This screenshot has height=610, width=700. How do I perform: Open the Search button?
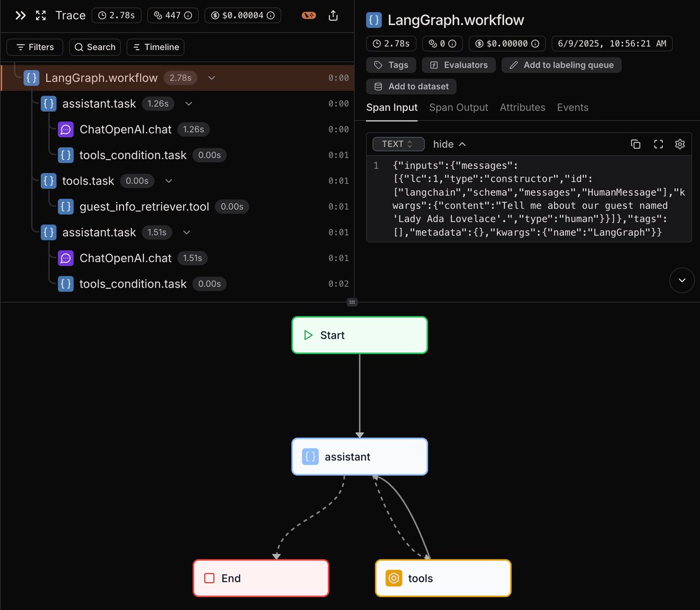94,47
